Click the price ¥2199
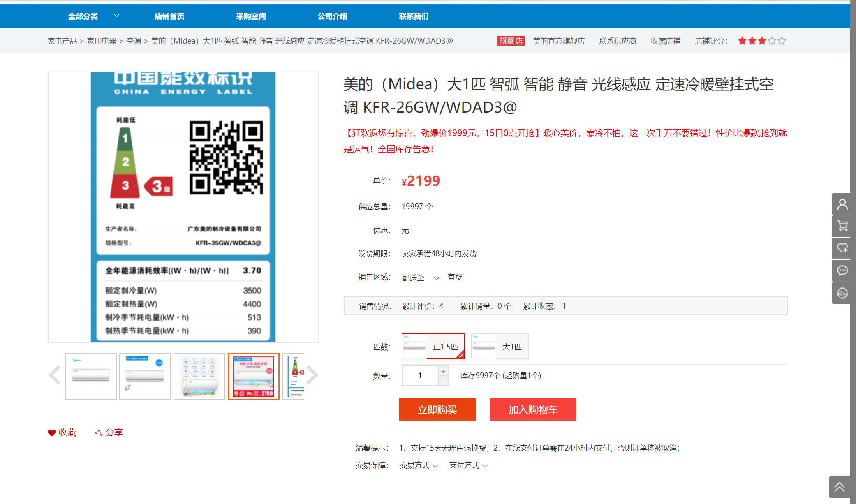 click(421, 181)
